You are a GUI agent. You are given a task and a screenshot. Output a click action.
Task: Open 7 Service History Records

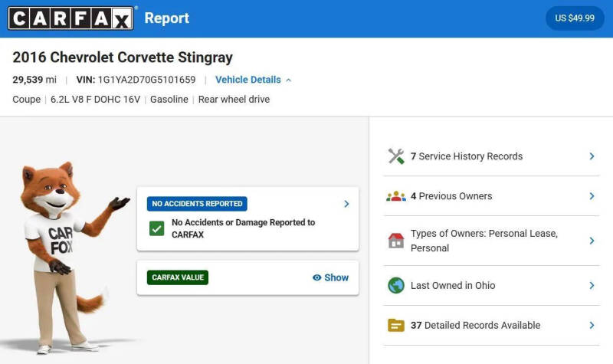[x=491, y=156]
